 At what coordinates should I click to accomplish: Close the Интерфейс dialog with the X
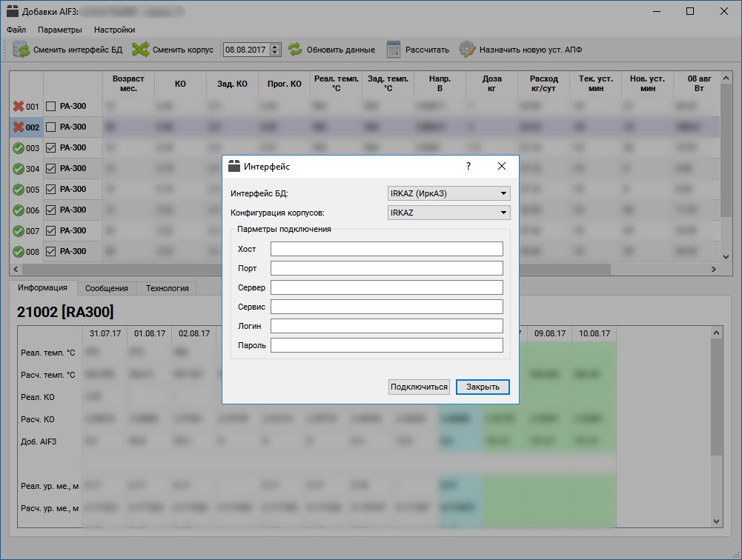(502, 166)
